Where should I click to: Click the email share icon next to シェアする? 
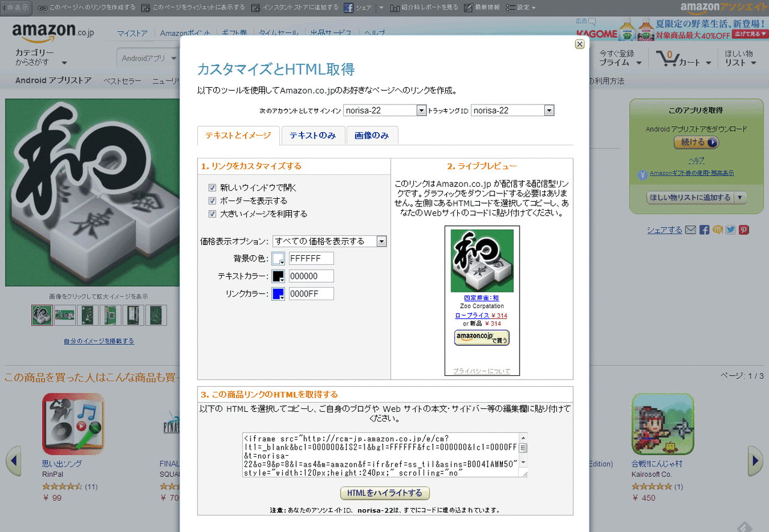point(690,230)
